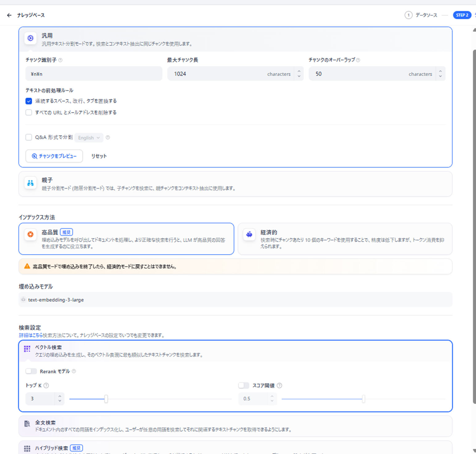
Task: Open the English language dropdown
Action: [89, 138]
